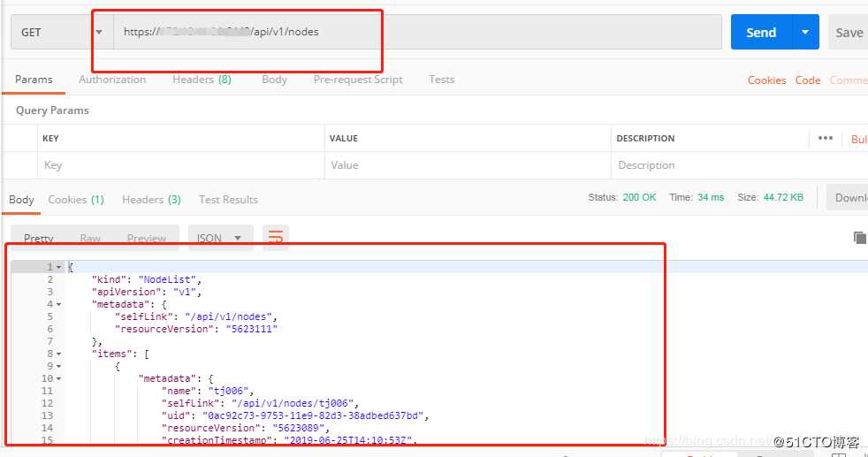Select the Pretty view mode
This screenshot has height=457, width=868.
38,239
